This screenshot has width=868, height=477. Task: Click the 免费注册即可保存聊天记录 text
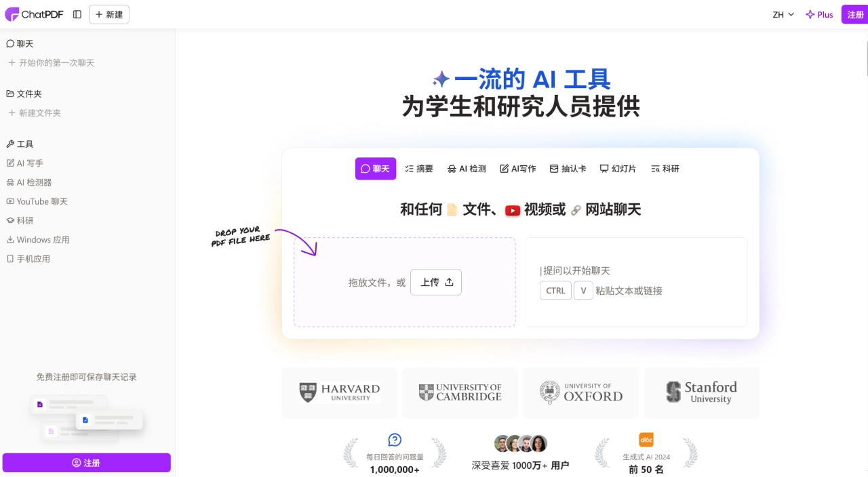(x=87, y=377)
